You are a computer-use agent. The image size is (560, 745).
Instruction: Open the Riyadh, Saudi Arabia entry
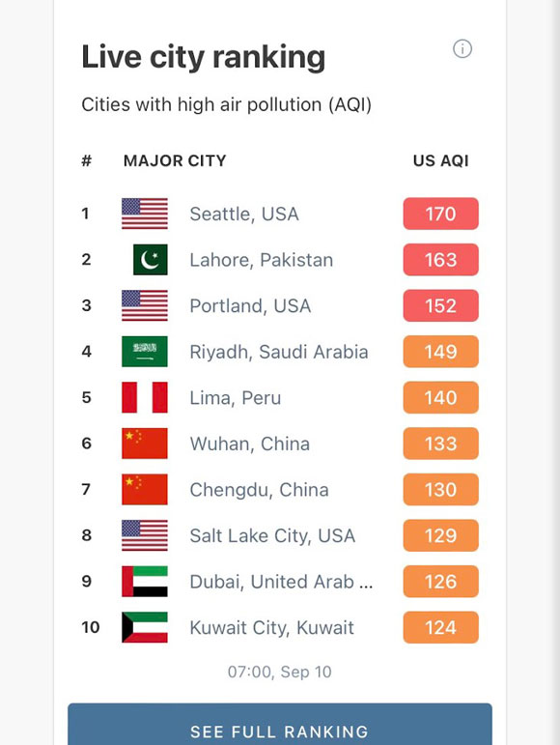click(279, 352)
